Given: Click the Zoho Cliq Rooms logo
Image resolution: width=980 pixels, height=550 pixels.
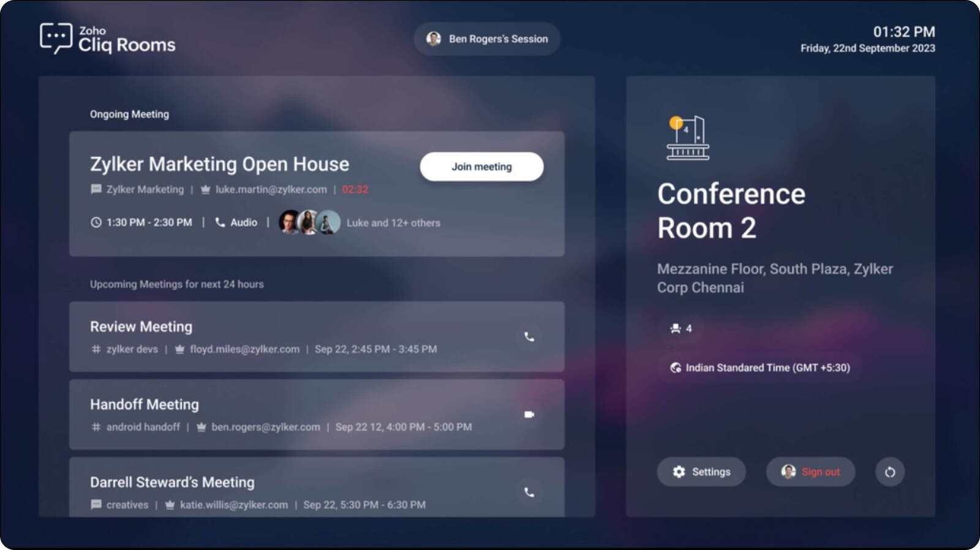Looking at the screenshot, I should click(x=108, y=39).
